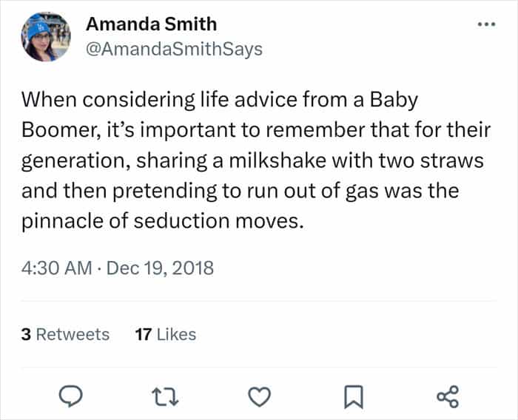Like the tweet with heart icon
Screen dimensions: 518x420
coord(258,396)
